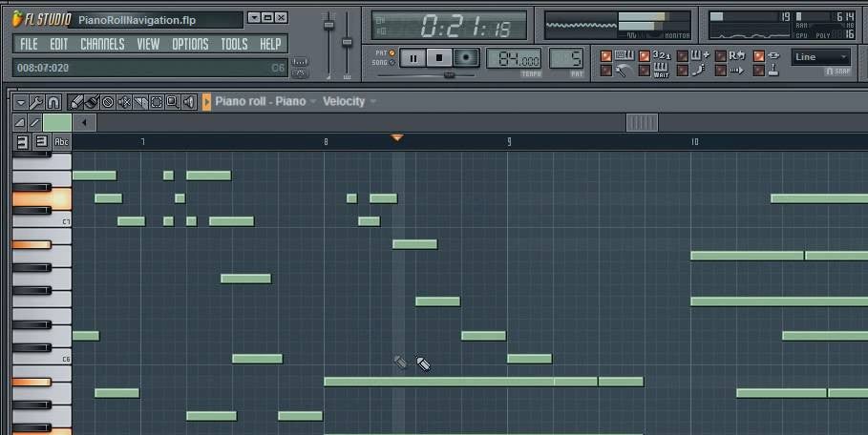The height and width of the screenshot is (435, 868).
Task: Open the Velocity event dropdown
Action: 349,102
